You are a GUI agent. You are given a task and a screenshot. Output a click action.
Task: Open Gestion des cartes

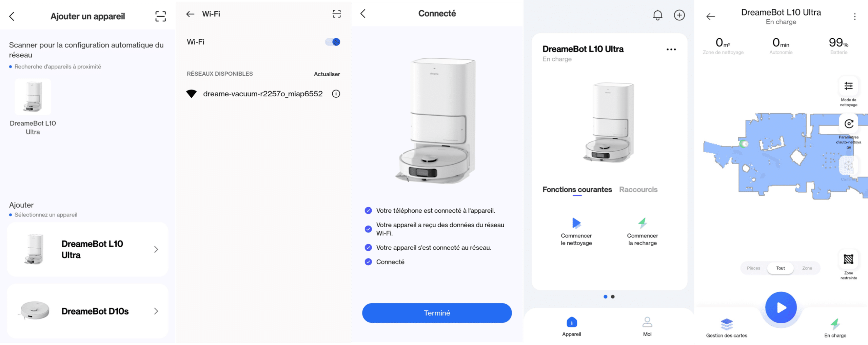(727, 328)
